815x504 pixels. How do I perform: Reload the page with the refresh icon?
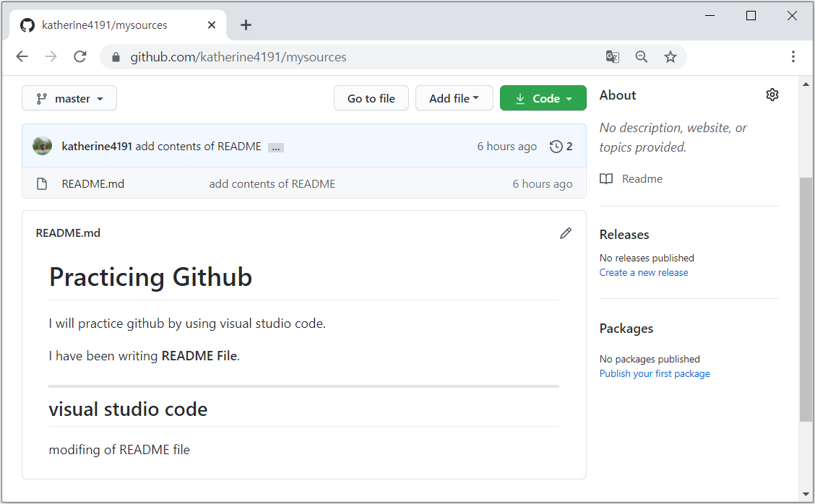click(80, 56)
